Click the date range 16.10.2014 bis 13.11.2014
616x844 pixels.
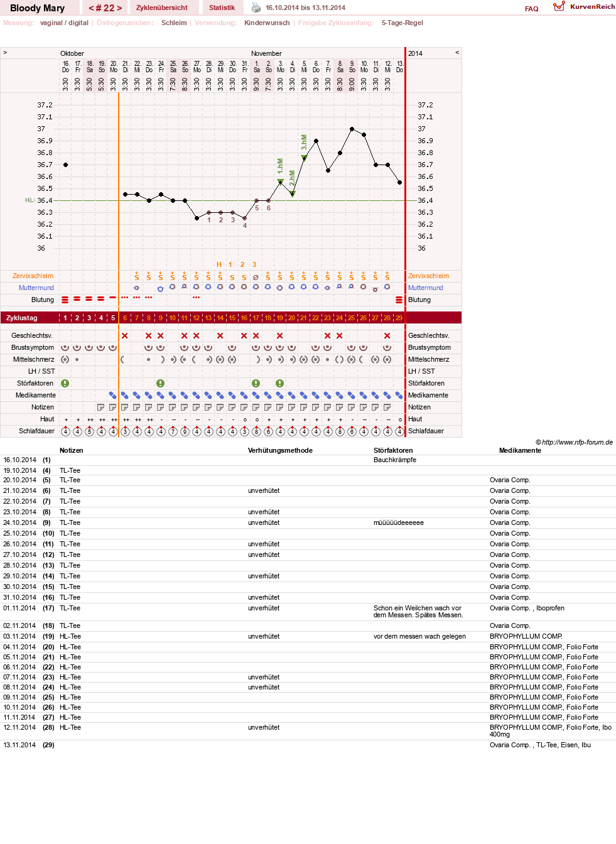click(305, 8)
